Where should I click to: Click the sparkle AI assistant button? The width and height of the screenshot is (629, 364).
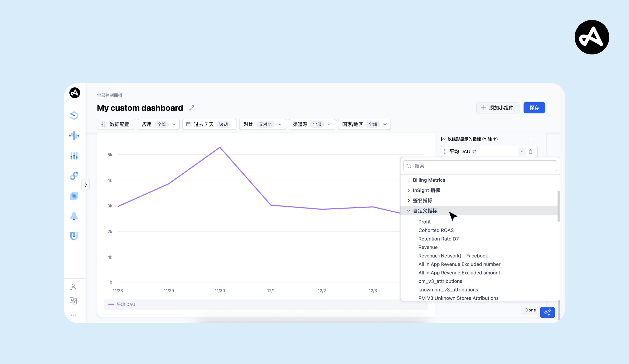pyautogui.click(x=547, y=312)
